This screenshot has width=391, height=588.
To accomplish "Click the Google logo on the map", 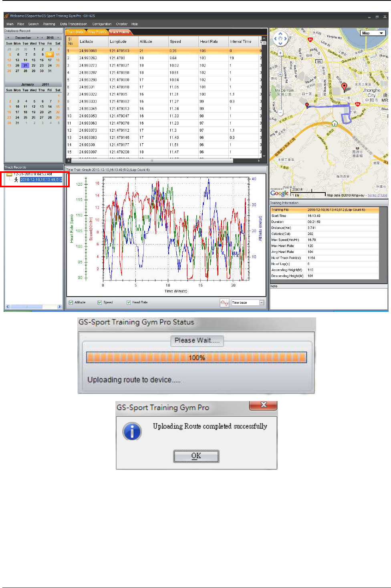I will coord(279,193).
